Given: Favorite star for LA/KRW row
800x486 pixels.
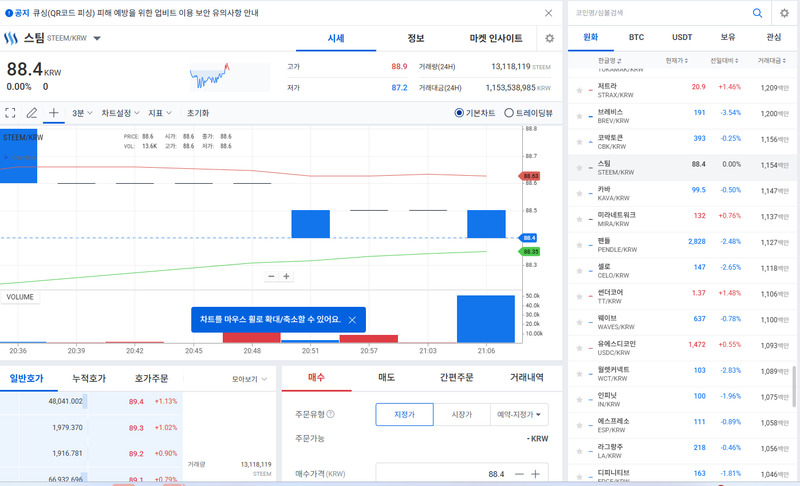Looking at the screenshot, I should 579,451.
